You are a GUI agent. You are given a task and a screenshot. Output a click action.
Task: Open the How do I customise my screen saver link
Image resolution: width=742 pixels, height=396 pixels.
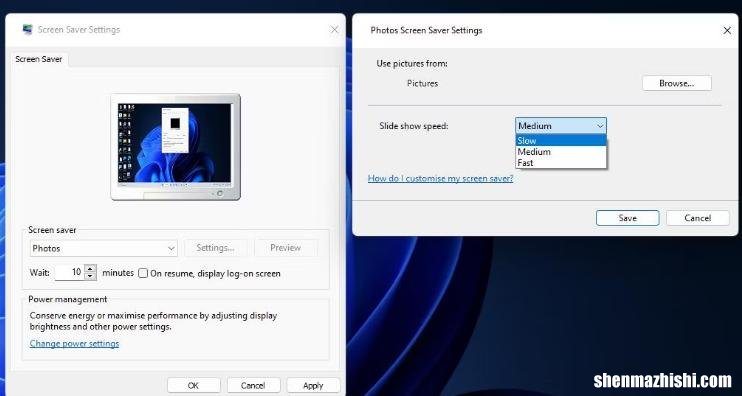pyautogui.click(x=440, y=178)
